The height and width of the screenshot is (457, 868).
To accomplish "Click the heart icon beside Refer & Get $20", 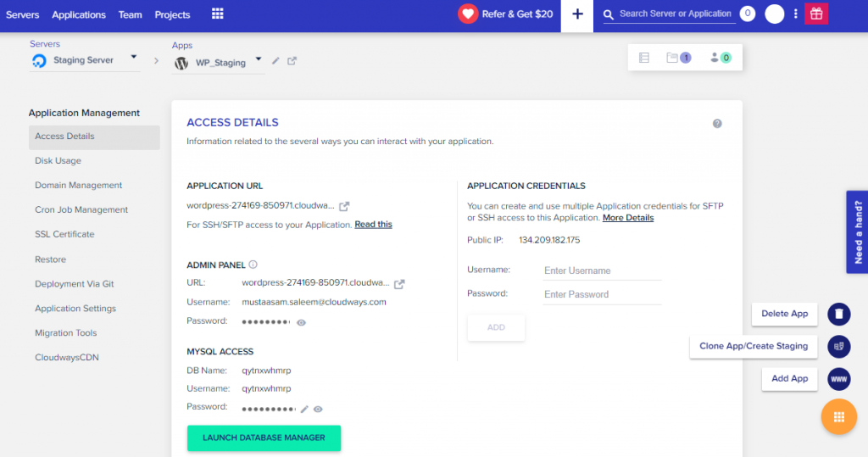I will [x=468, y=14].
